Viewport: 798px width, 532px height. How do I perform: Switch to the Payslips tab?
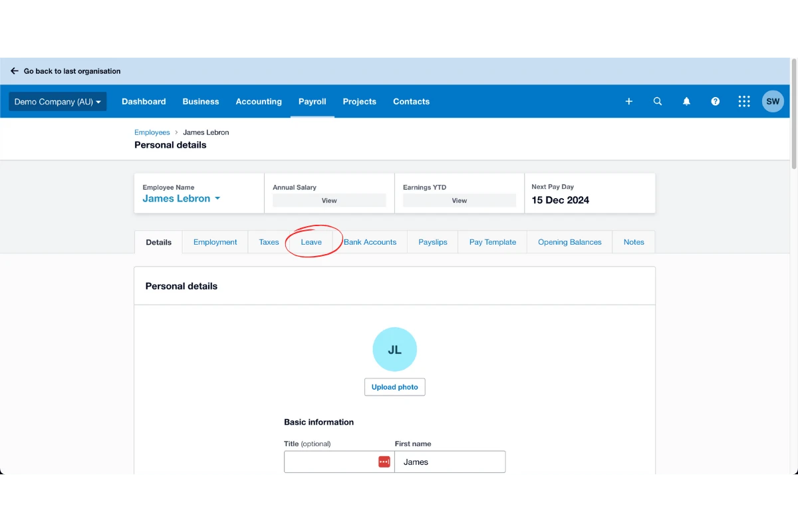[433, 242]
